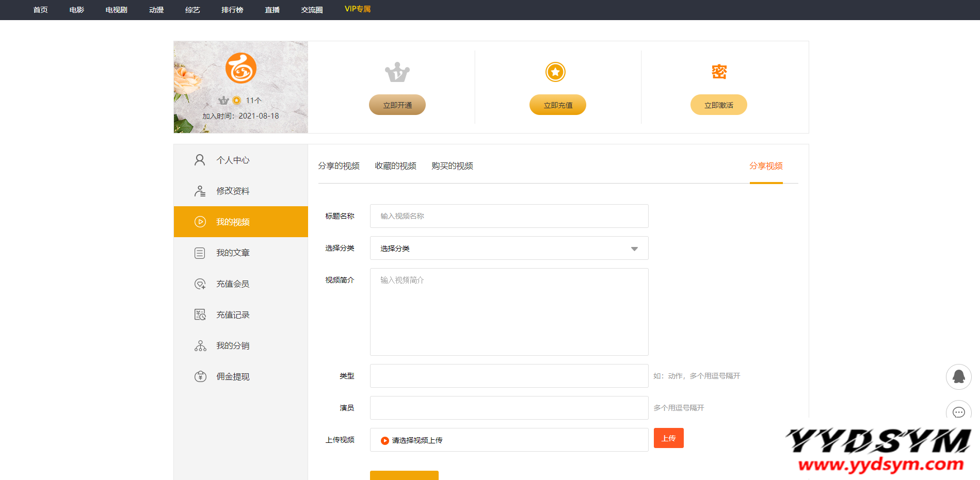
Task: Click the orange 密 activation icon
Action: pos(719,72)
